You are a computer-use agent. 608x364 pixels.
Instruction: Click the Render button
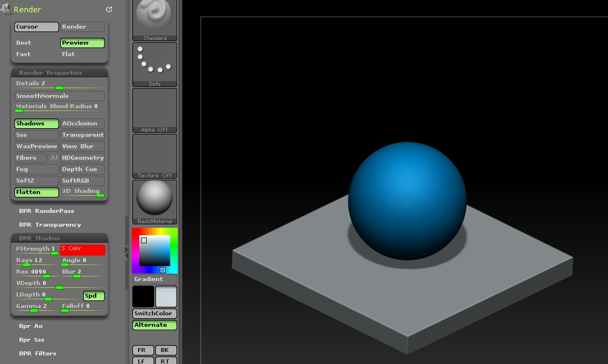point(82,27)
